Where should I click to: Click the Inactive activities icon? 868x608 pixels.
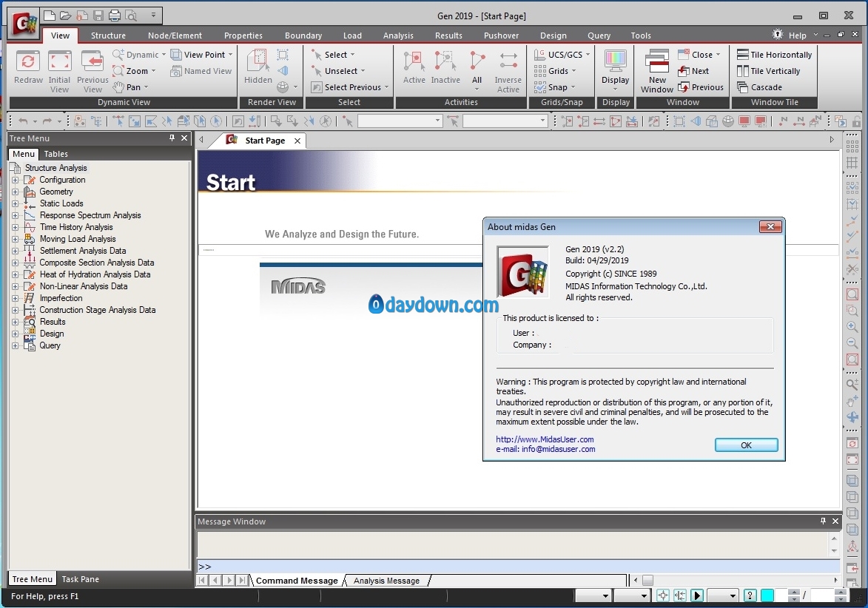pyautogui.click(x=445, y=67)
